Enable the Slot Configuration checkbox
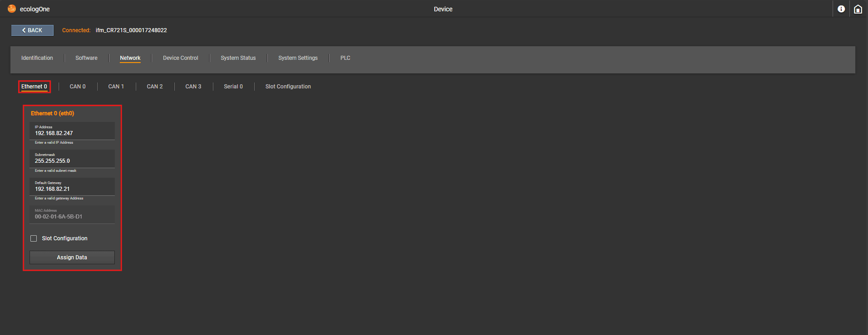 point(34,238)
